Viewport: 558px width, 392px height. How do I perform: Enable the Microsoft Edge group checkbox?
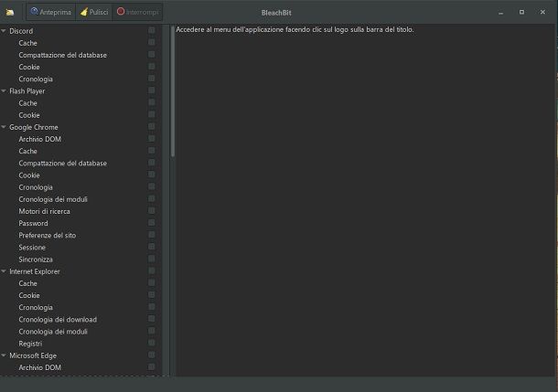click(x=152, y=355)
